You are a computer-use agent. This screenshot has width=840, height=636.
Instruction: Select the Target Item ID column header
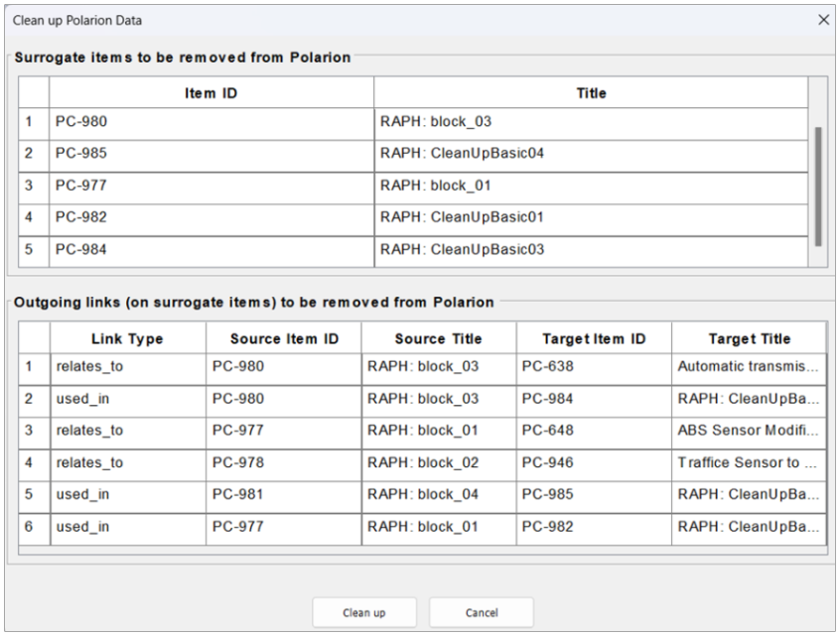pyautogui.click(x=592, y=338)
